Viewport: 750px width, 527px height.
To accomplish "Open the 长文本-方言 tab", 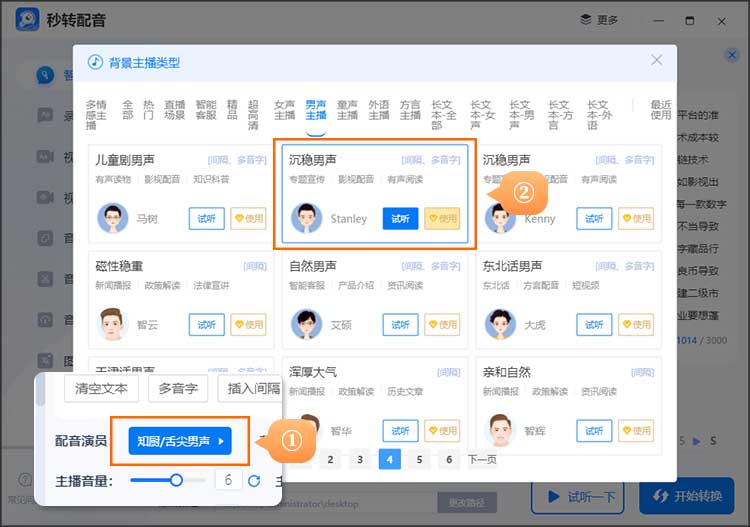I will click(561, 115).
